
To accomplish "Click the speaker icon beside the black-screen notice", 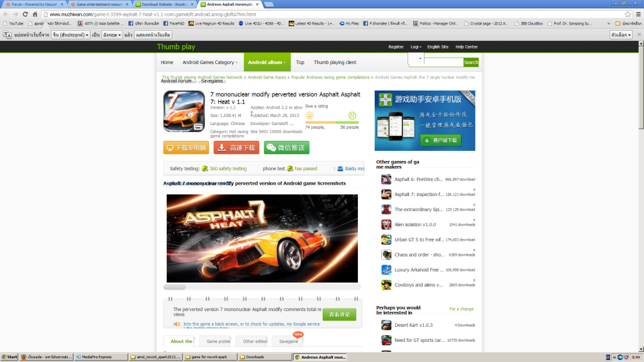I will tap(177, 324).
